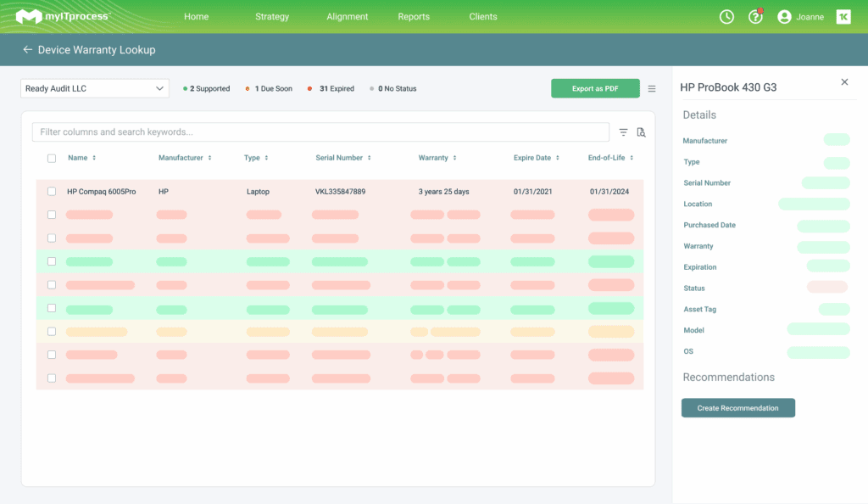This screenshot has width=868, height=504.
Task: Open the help question mark icon
Action: (754, 17)
